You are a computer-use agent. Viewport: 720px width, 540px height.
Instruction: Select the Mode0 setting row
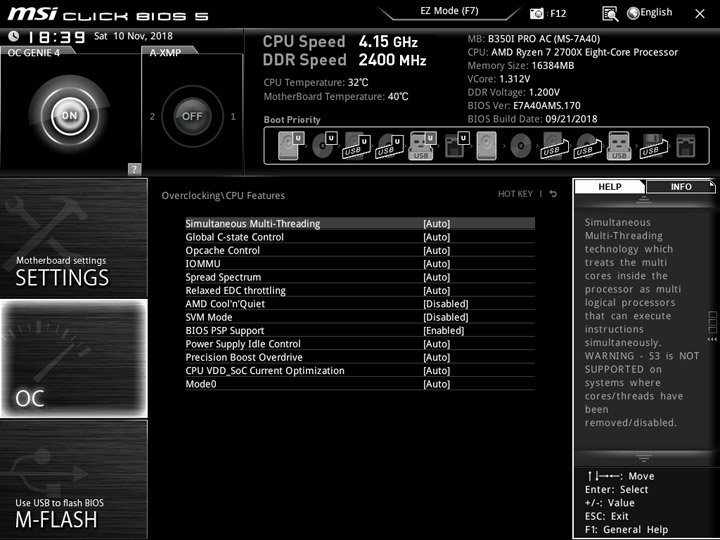click(360, 383)
